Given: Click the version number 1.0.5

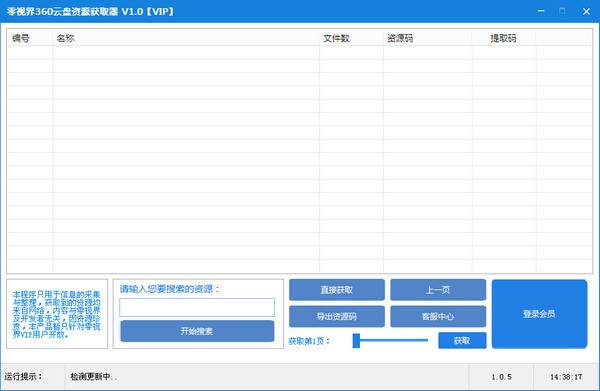Looking at the screenshot, I should [501, 377].
